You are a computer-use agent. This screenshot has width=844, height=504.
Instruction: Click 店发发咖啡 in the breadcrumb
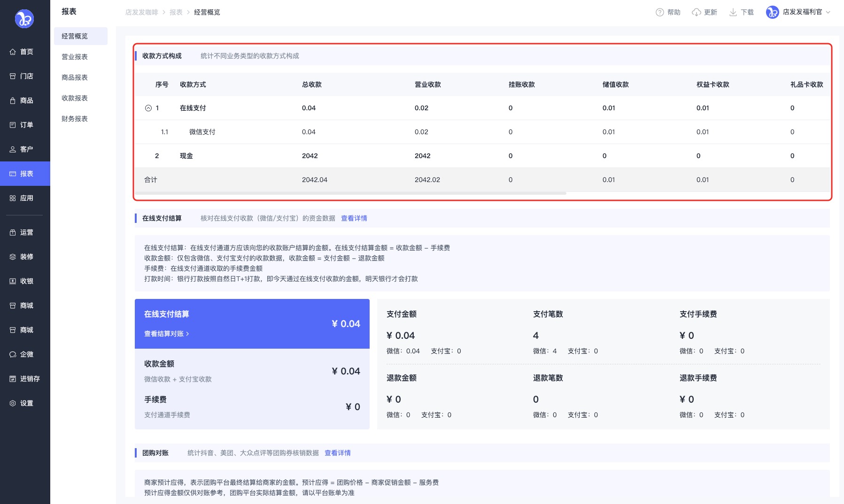[141, 12]
